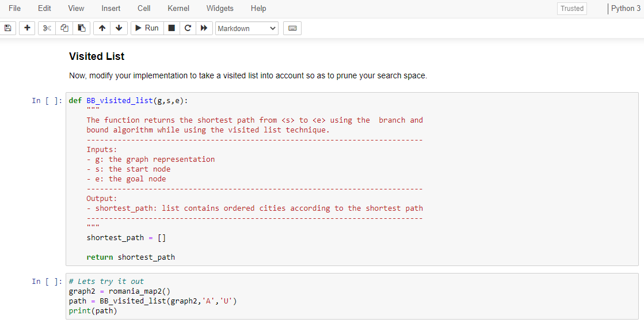Move the selected cell down
This screenshot has height=334, width=644.
tap(119, 28)
